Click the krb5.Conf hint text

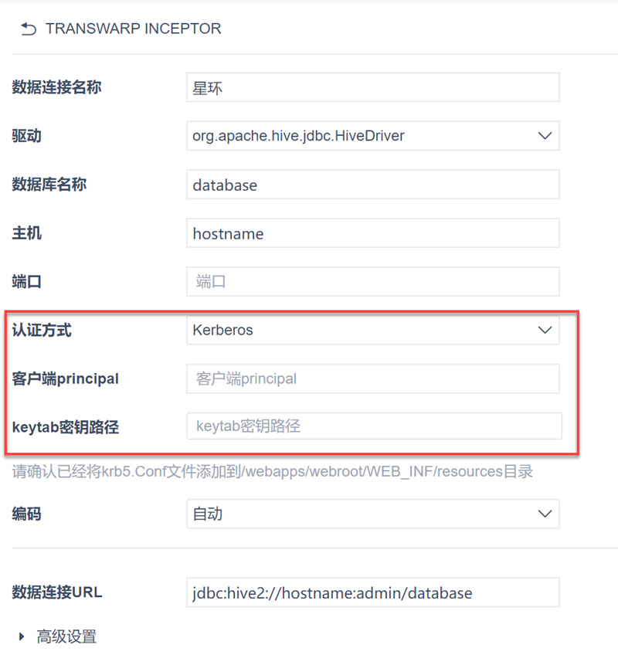(x=272, y=471)
